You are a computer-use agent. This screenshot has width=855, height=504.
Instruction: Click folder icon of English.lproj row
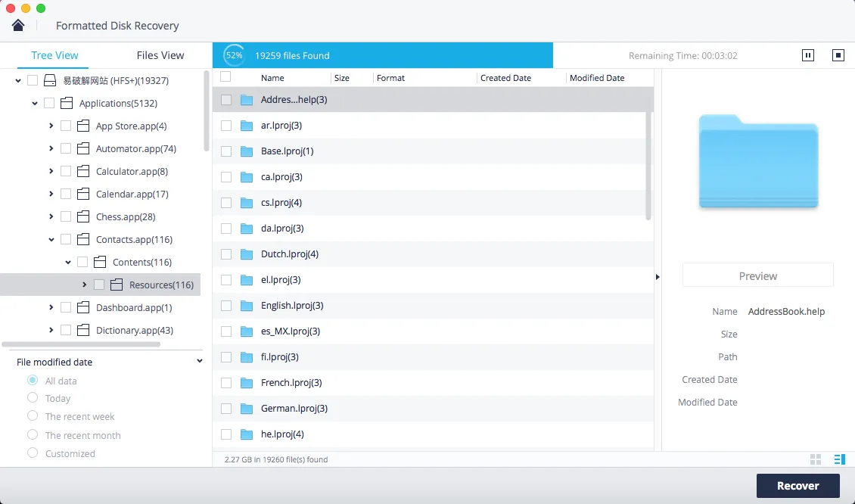click(247, 306)
